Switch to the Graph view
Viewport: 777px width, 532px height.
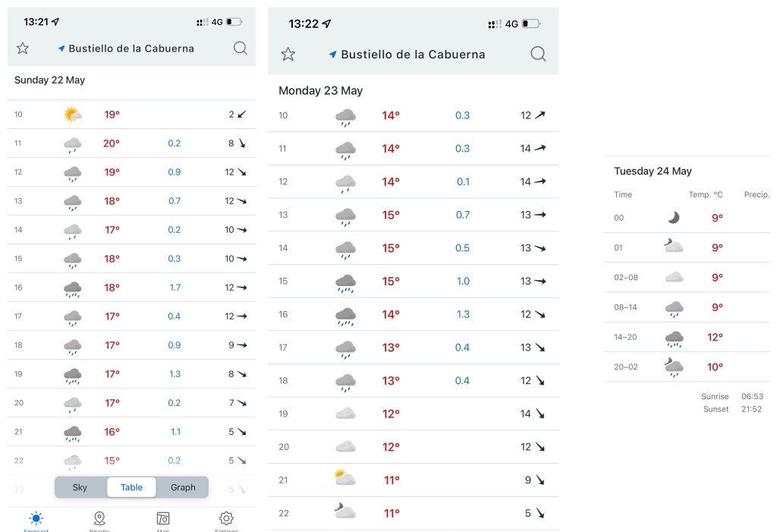coord(183,487)
